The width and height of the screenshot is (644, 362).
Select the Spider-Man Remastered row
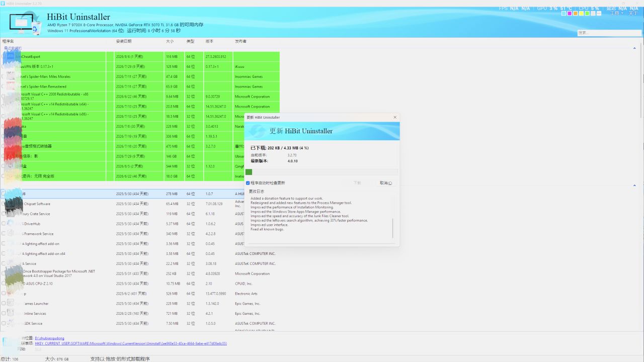[140, 86]
